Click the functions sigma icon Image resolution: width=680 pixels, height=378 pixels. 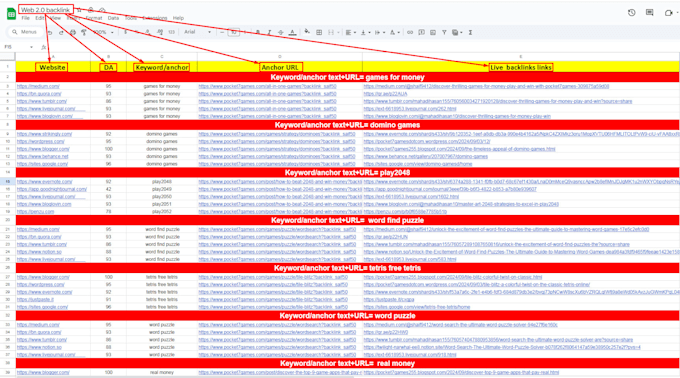pyautogui.click(x=470, y=33)
